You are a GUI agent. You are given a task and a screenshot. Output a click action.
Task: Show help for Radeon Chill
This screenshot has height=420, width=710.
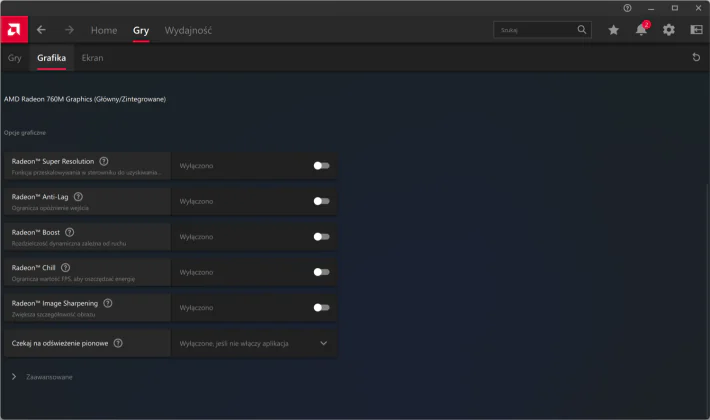pyautogui.click(x=65, y=267)
